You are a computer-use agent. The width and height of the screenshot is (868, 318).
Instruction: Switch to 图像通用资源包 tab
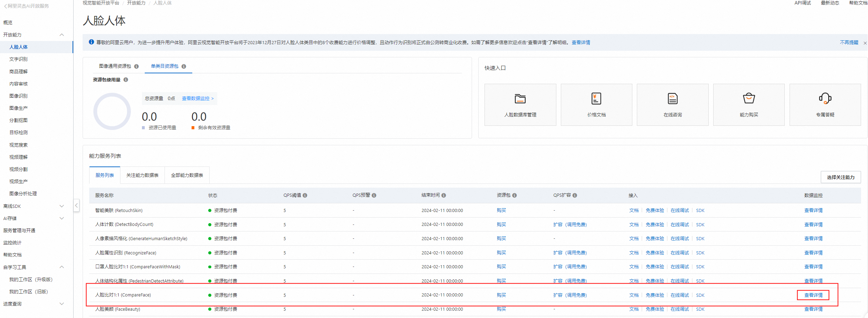pos(115,66)
